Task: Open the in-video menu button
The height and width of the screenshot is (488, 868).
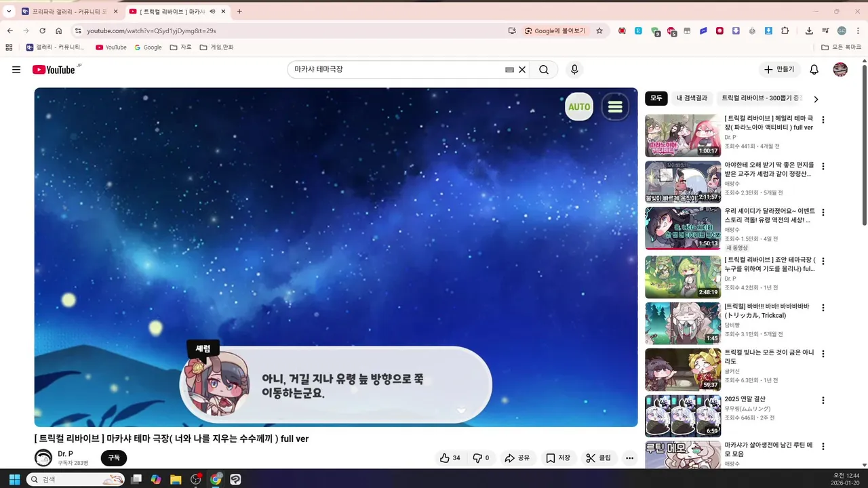Action: click(x=615, y=107)
